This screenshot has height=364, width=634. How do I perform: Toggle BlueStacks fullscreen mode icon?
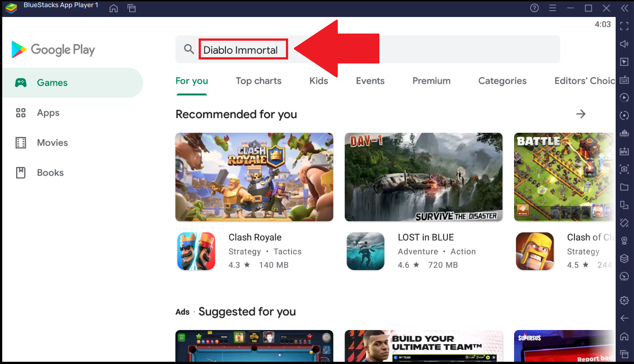(x=624, y=25)
